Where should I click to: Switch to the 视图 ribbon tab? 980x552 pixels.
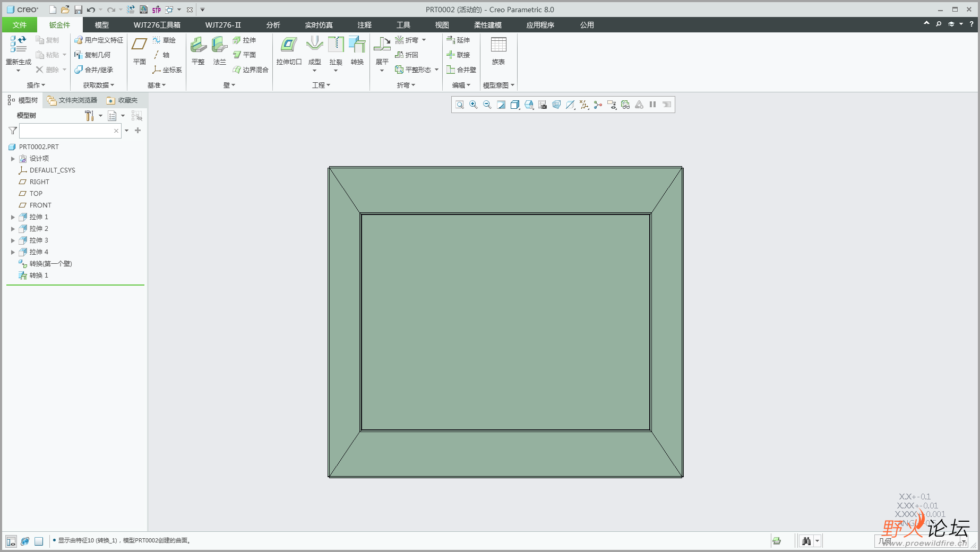pos(442,25)
